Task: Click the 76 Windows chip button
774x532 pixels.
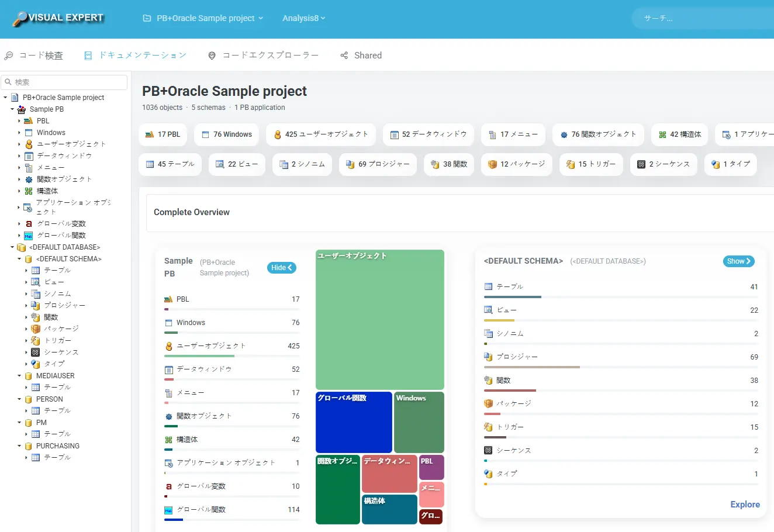Action: pos(226,134)
